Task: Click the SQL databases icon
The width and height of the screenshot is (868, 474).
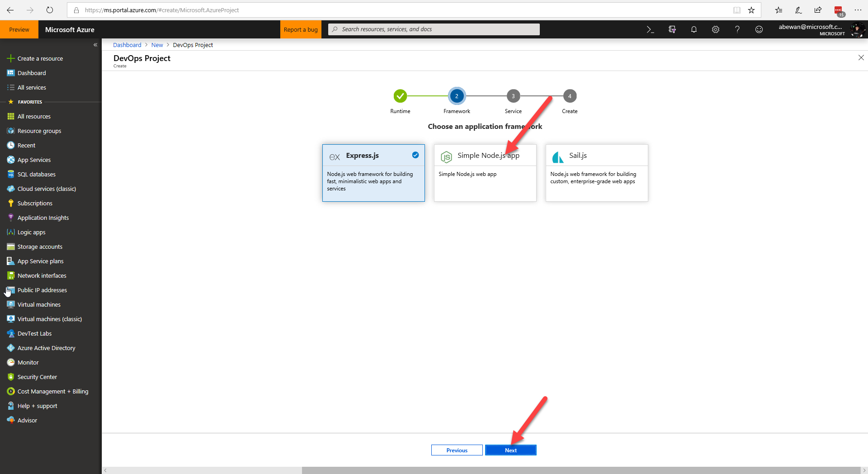Action: pos(11,174)
